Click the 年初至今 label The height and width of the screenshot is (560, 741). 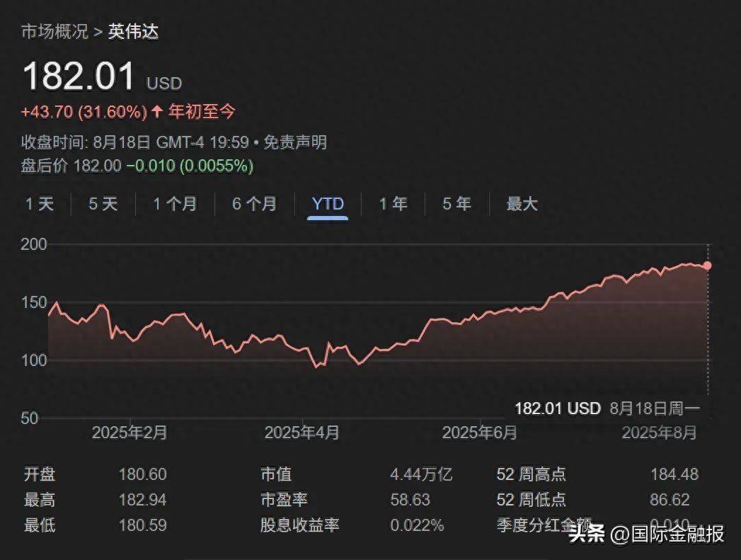[202, 112]
